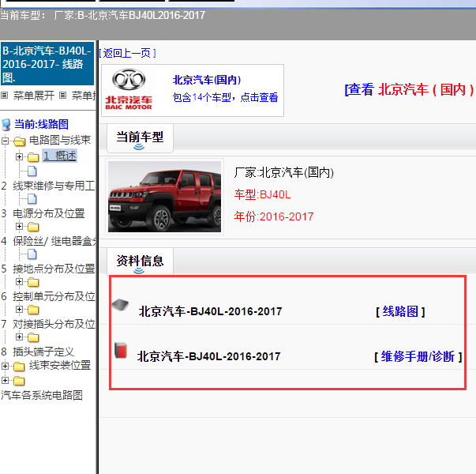The width and height of the screenshot is (476, 474).
Task: Click the open folder icon of 电路图与线束
Action: point(19,141)
